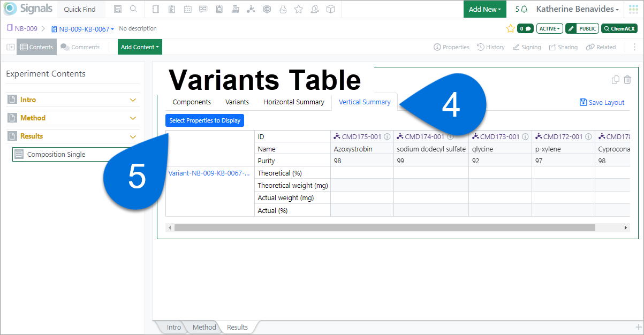Click the clipboard experiment icon
This screenshot has width=644, height=335.
[x=171, y=9]
